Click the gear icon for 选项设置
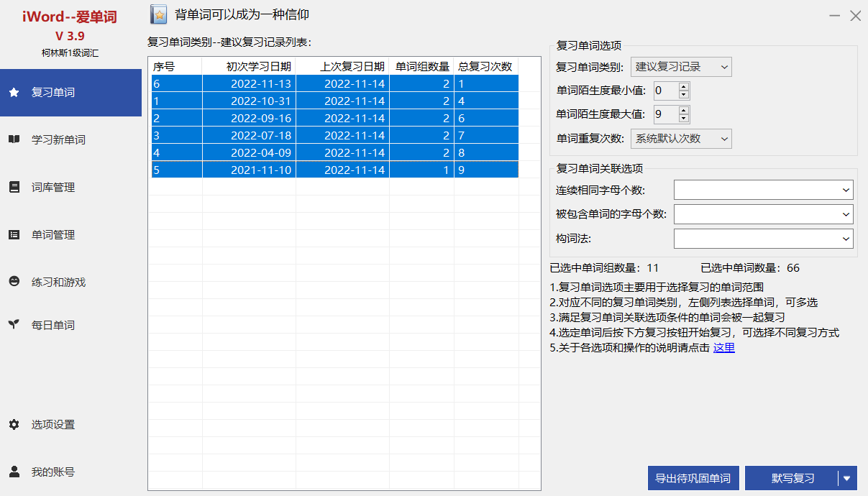 click(x=14, y=424)
